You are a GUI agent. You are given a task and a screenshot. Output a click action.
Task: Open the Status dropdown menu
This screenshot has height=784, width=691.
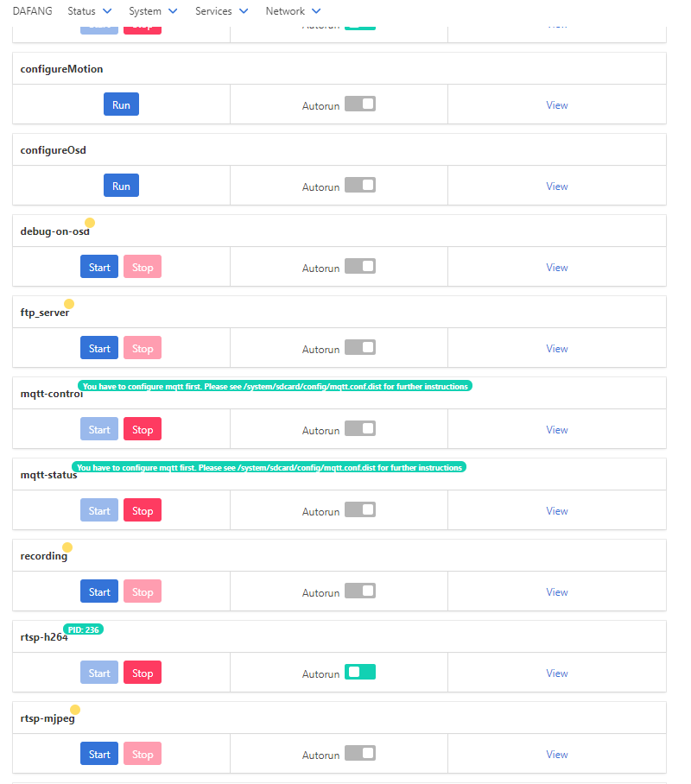[89, 11]
